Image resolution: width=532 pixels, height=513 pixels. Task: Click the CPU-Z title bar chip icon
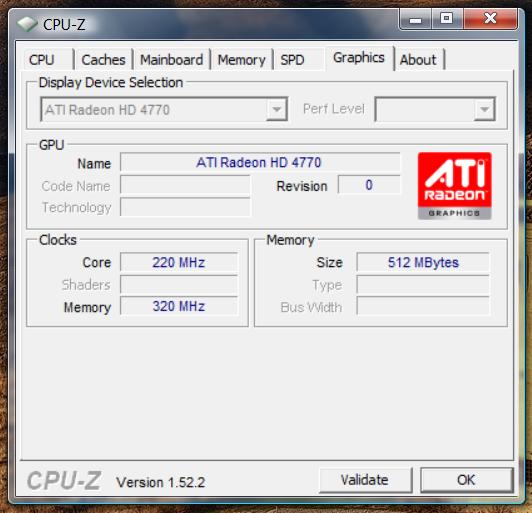(27, 24)
